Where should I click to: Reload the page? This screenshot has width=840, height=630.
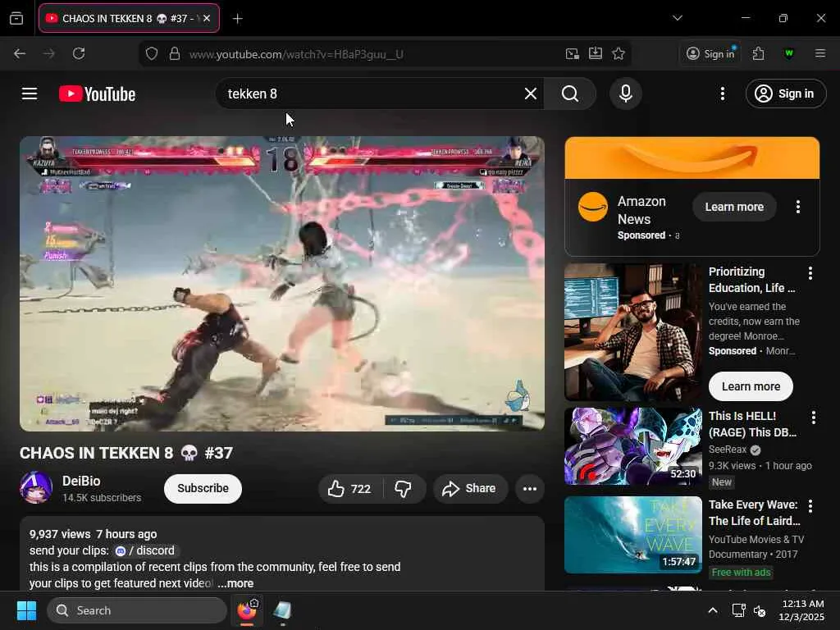pyautogui.click(x=79, y=53)
